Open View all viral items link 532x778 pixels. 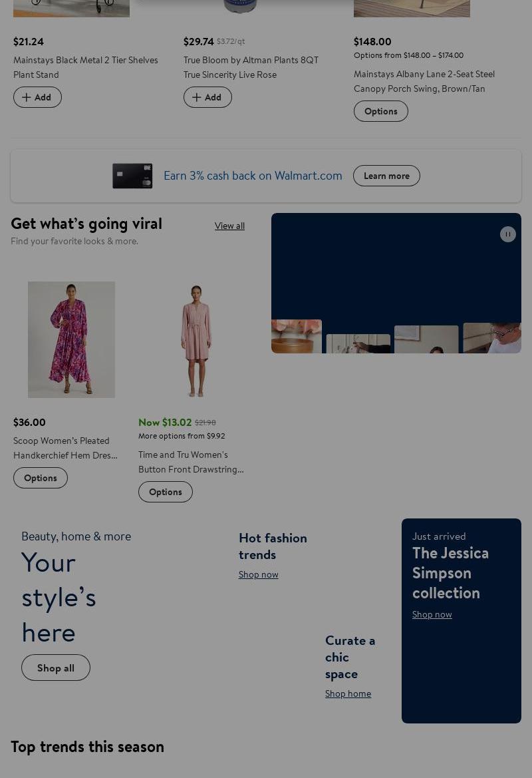(229, 226)
